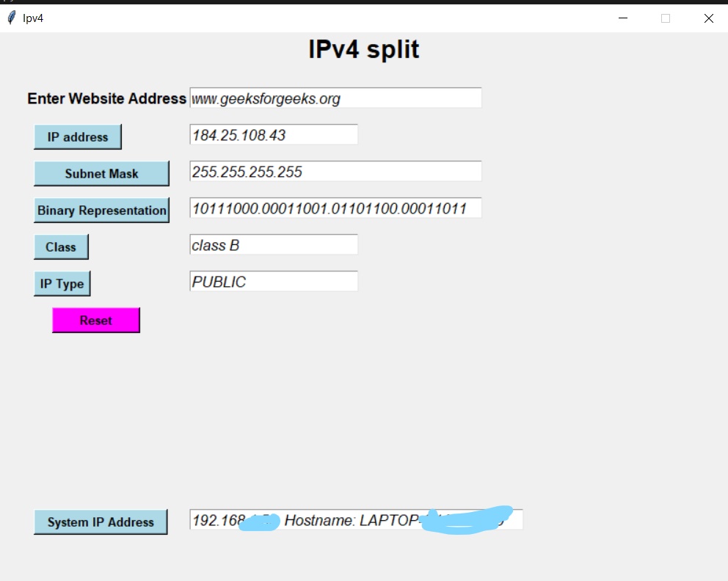The height and width of the screenshot is (581, 728).
Task: Click the magenta Reset button
Action: tap(95, 320)
